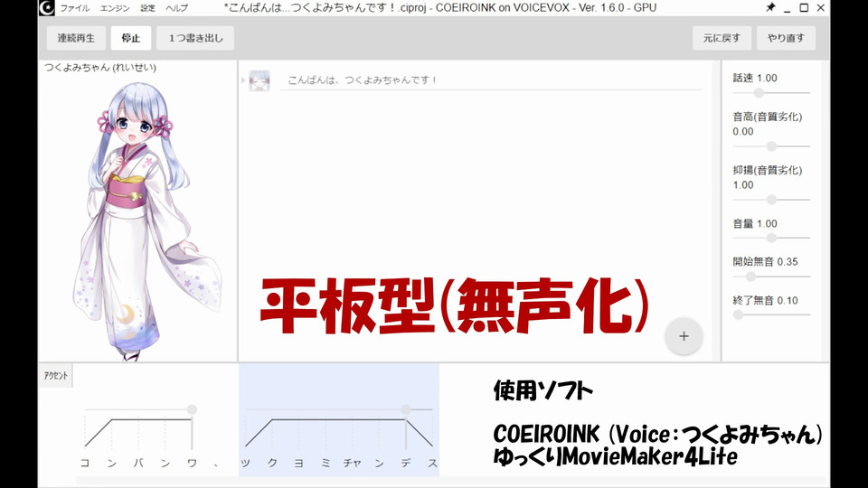Adjust the 抑揚 slider handle
The height and width of the screenshot is (488, 868).
pyautogui.click(x=771, y=200)
